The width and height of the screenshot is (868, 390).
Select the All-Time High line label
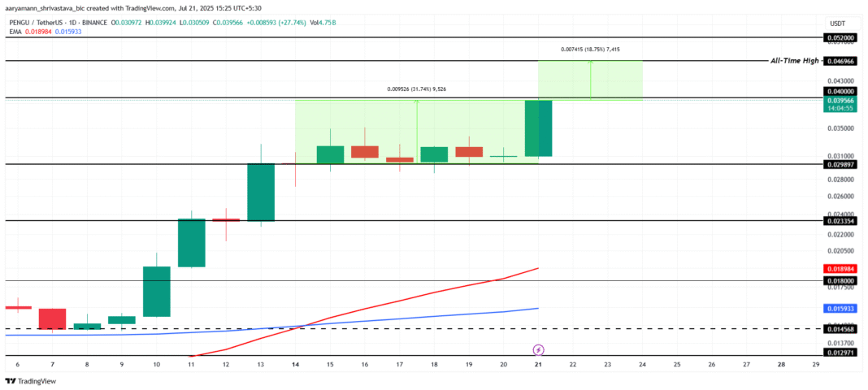pos(794,61)
